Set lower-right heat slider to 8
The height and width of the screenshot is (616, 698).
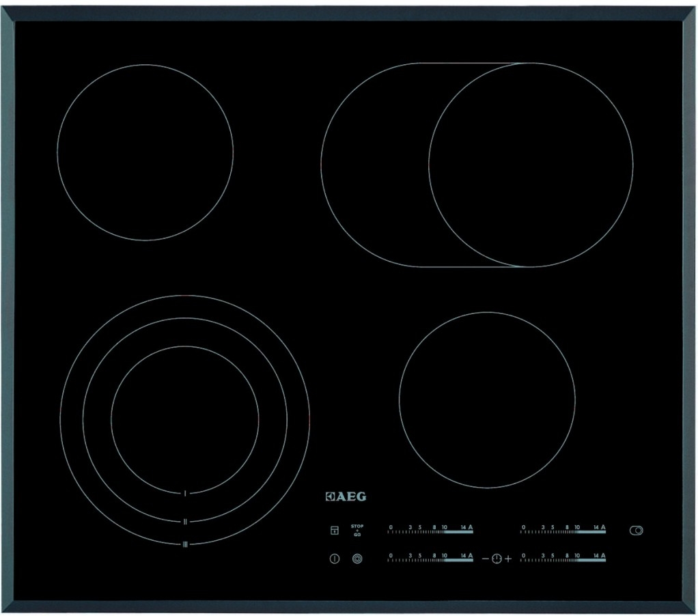(568, 559)
